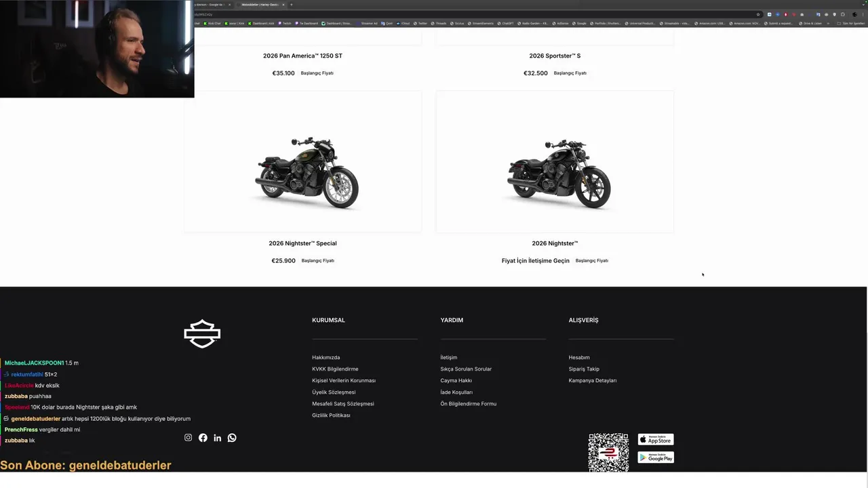Open the ChatGPT bookmark
868x488 pixels.
point(505,23)
